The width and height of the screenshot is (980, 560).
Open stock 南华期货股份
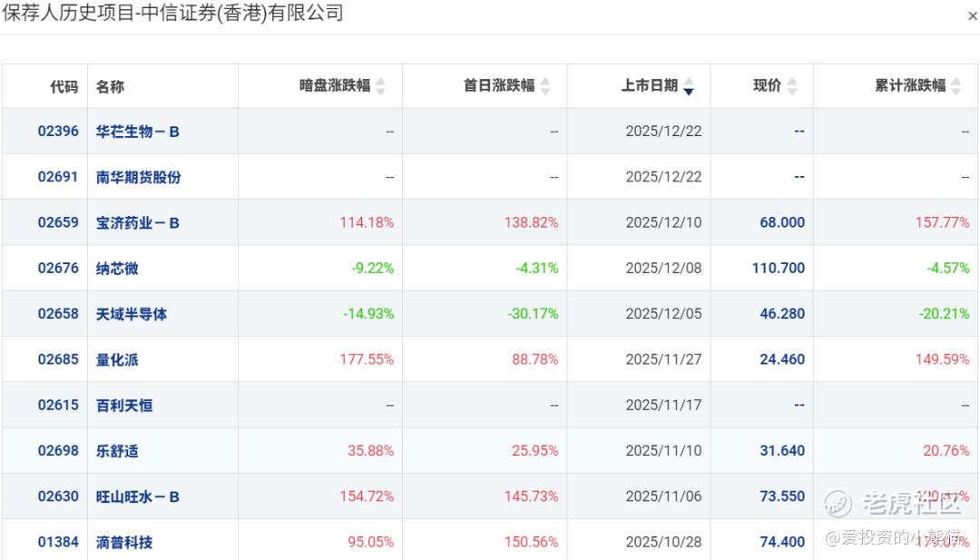(138, 177)
